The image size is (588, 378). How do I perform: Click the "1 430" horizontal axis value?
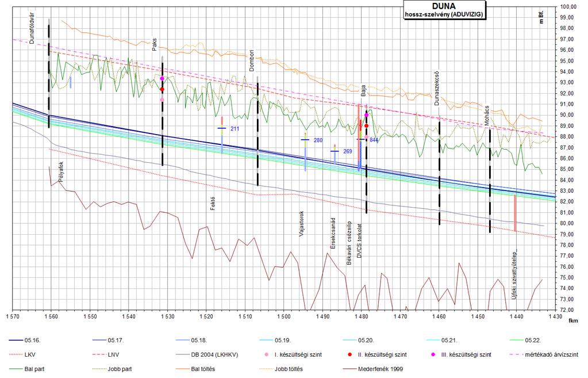click(x=555, y=316)
